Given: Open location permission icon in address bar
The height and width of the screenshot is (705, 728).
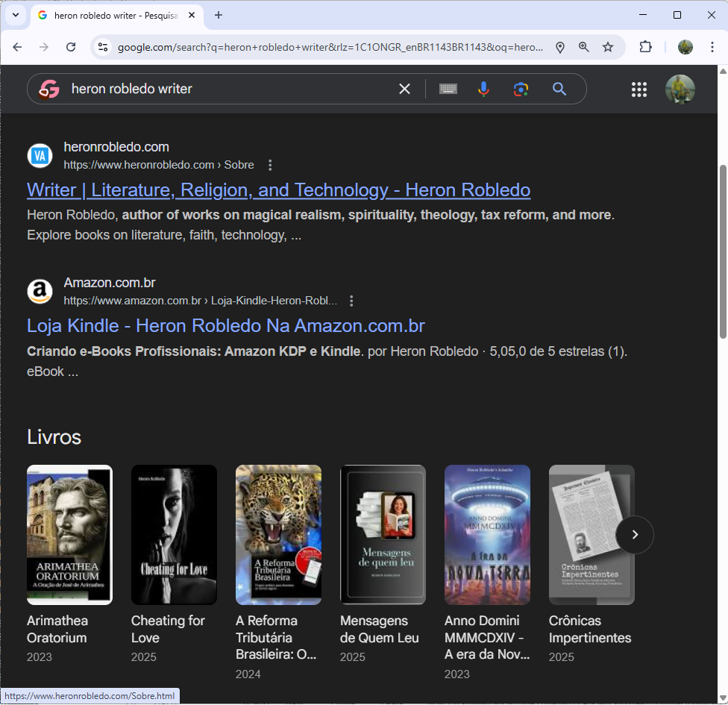Looking at the screenshot, I should click(x=560, y=47).
